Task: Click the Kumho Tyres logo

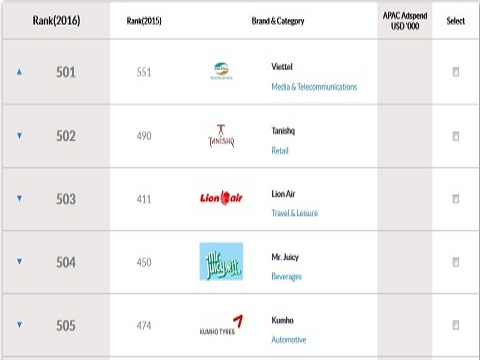Action: point(221,325)
